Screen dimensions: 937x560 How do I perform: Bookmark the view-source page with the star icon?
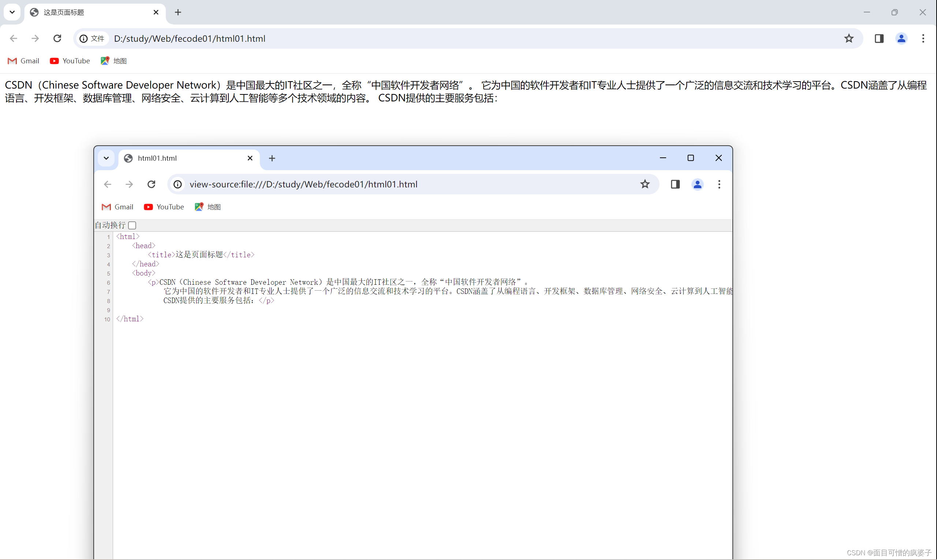645,184
